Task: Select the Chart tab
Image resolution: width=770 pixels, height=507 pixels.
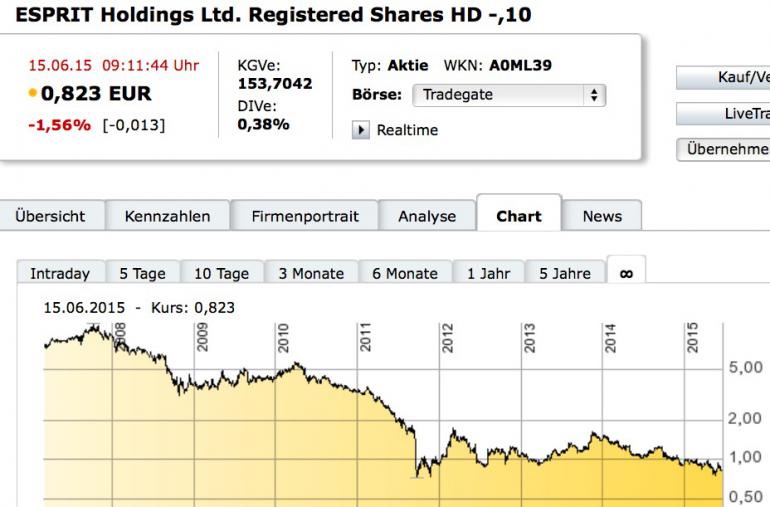Action: click(519, 215)
